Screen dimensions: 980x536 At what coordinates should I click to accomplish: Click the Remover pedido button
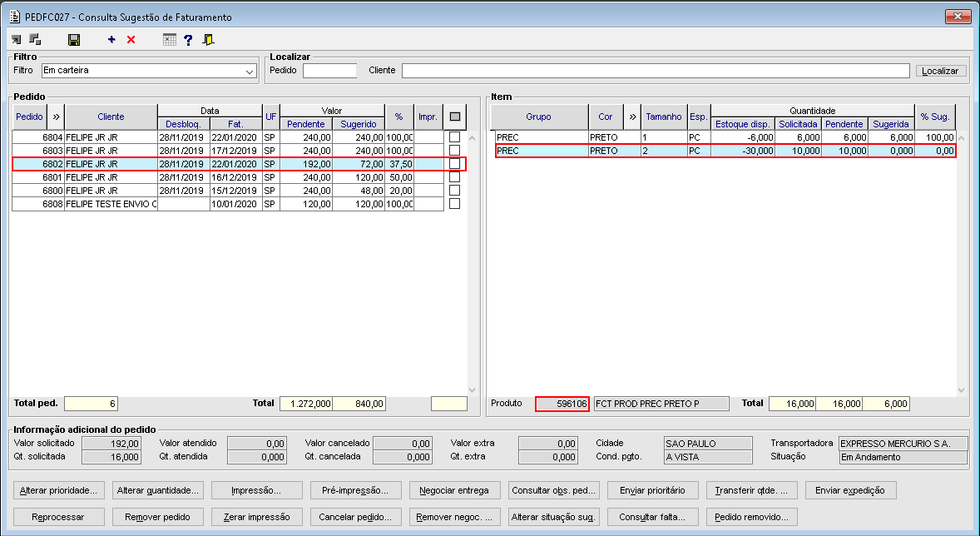pyautogui.click(x=157, y=517)
